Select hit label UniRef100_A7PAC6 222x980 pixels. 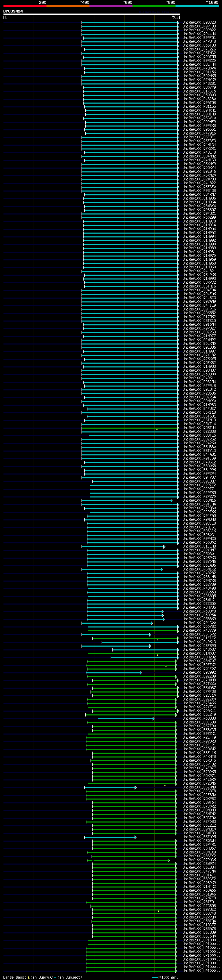tap(199, 860)
